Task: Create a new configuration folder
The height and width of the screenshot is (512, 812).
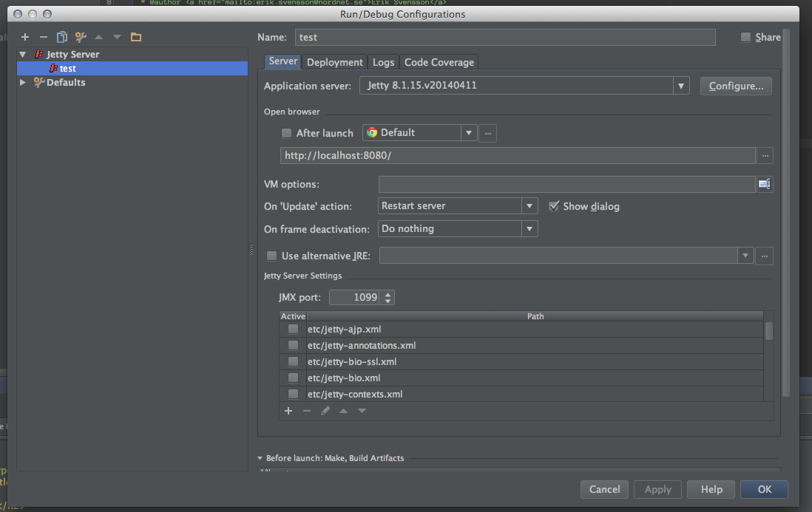Action: point(135,37)
